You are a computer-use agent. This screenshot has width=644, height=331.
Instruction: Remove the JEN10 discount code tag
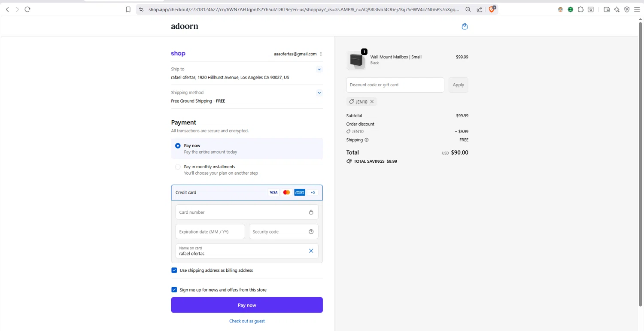[x=372, y=102]
